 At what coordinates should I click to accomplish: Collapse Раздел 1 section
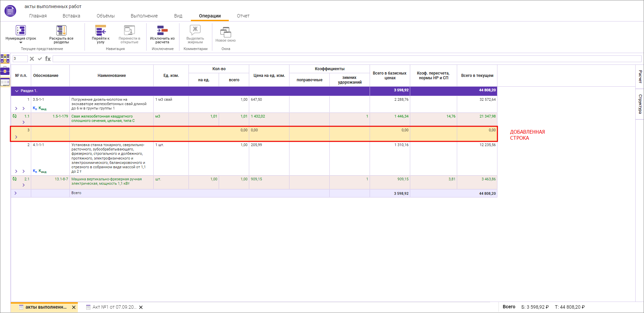pos(16,91)
